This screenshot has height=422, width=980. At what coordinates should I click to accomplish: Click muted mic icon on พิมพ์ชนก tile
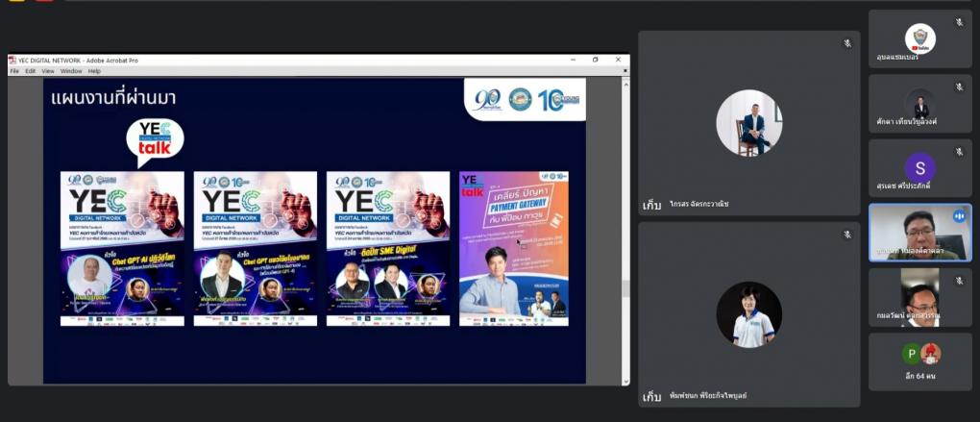pos(847,235)
